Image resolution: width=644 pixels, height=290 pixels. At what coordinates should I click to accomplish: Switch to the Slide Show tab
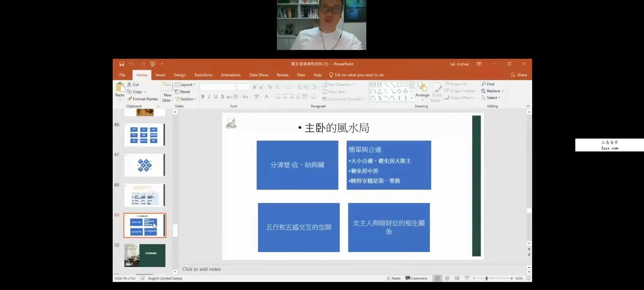tap(259, 75)
